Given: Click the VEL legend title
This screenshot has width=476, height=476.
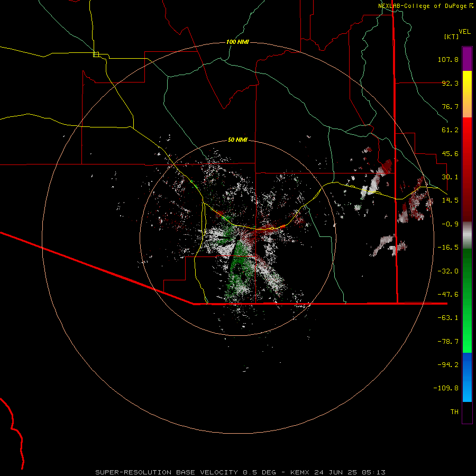Looking at the screenshot, I should 465,31.
